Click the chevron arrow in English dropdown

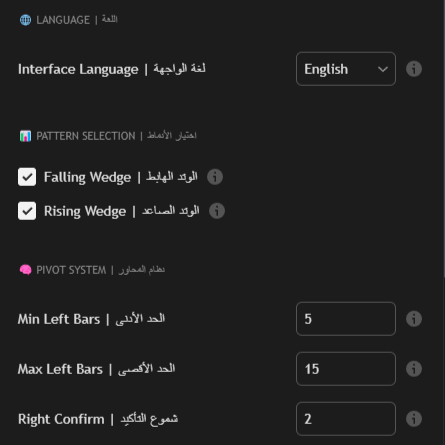point(383,69)
